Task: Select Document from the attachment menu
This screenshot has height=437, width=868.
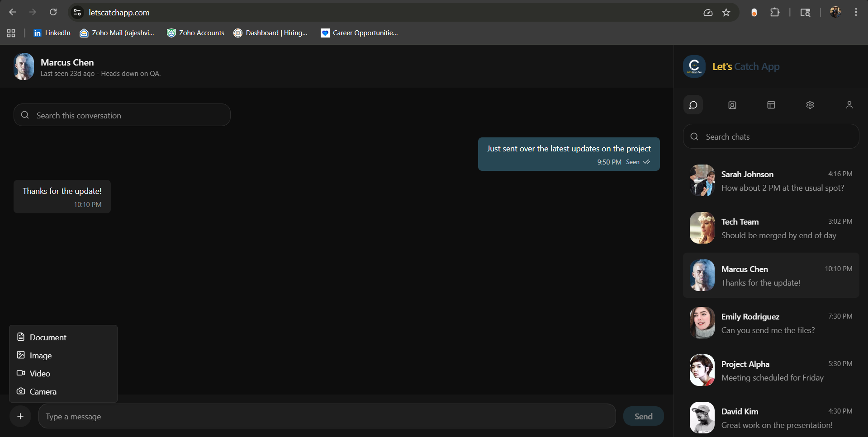Action: [63, 337]
